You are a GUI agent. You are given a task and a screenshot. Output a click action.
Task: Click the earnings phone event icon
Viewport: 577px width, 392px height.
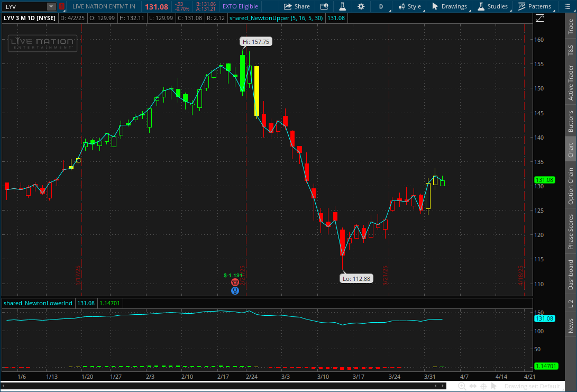235,282
